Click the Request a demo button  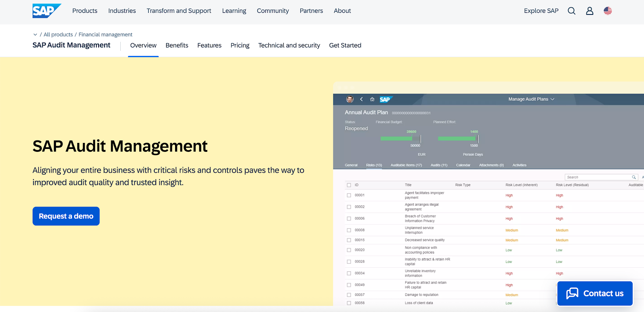coord(66,216)
